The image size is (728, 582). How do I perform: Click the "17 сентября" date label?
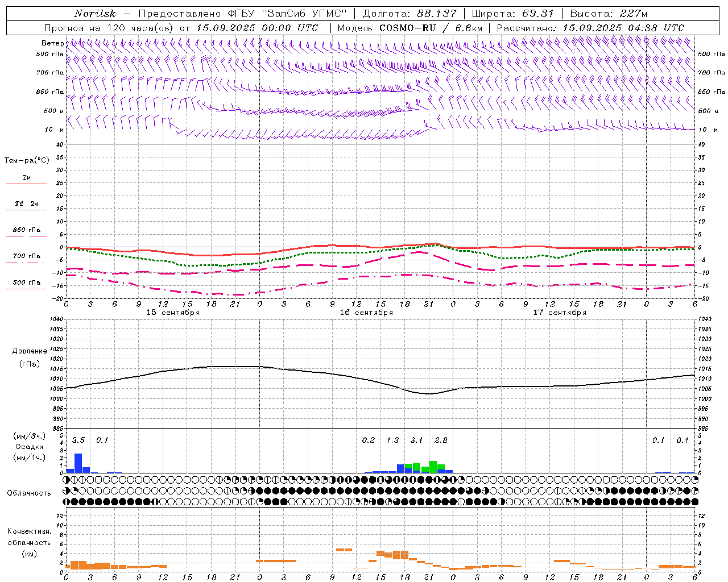tap(560, 313)
